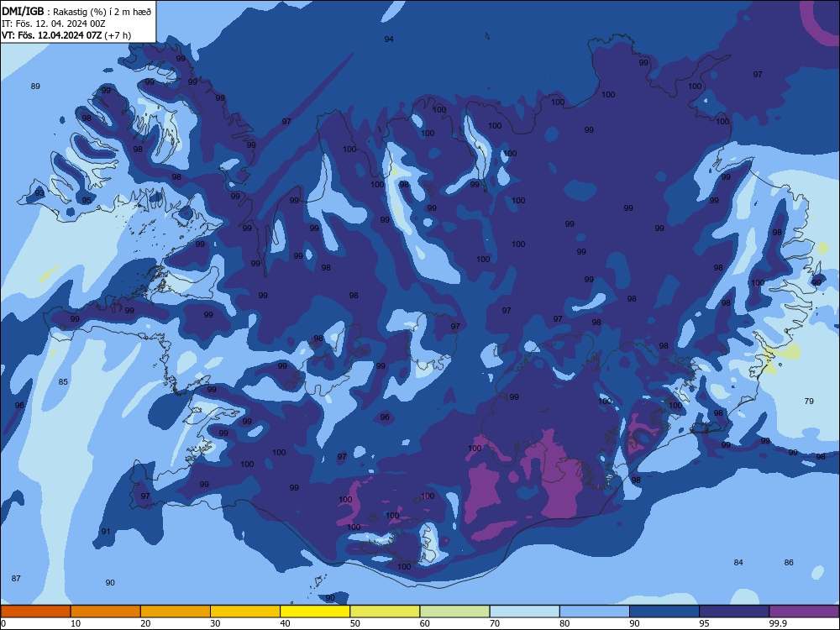The image size is (840, 630).
Task: Click the '0' label under the legend
Action: (3, 623)
